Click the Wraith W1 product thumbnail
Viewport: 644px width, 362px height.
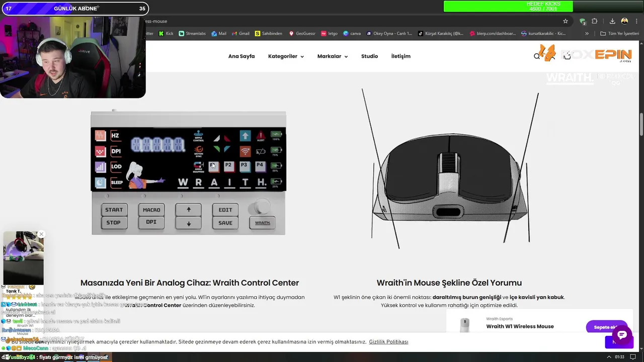[464, 325]
